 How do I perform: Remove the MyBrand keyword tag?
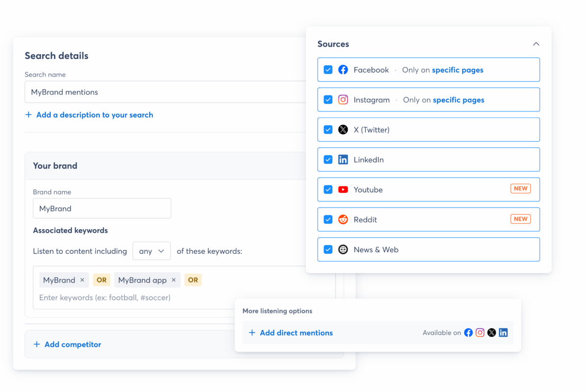point(82,280)
